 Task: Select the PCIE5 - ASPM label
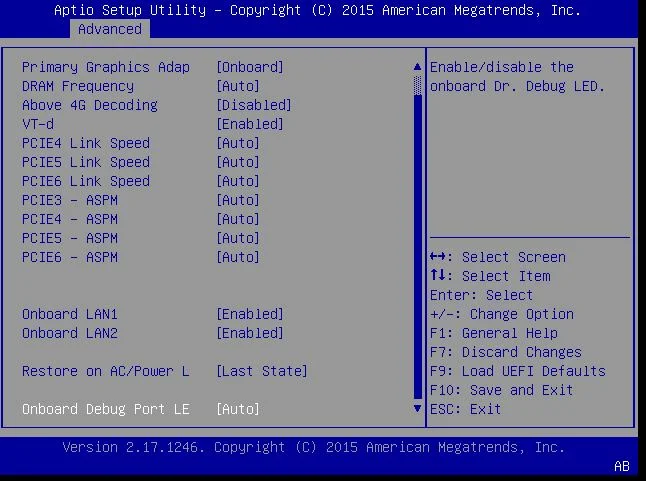click(x=70, y=238)
